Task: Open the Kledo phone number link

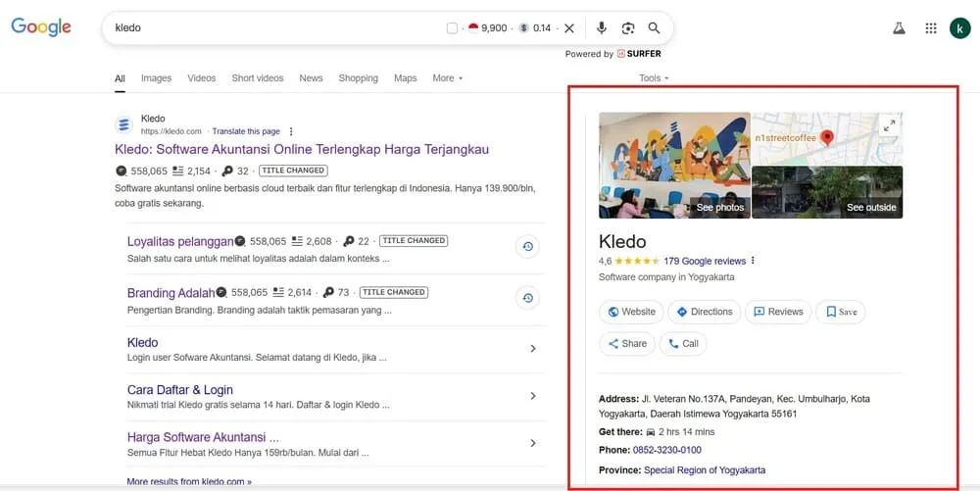Action: coord(666,450)
